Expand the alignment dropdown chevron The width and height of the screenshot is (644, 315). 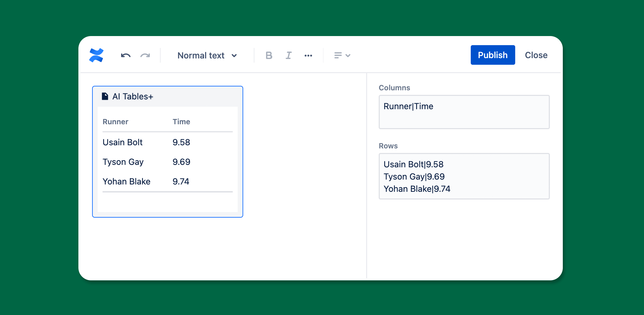[x=348, y=55]
